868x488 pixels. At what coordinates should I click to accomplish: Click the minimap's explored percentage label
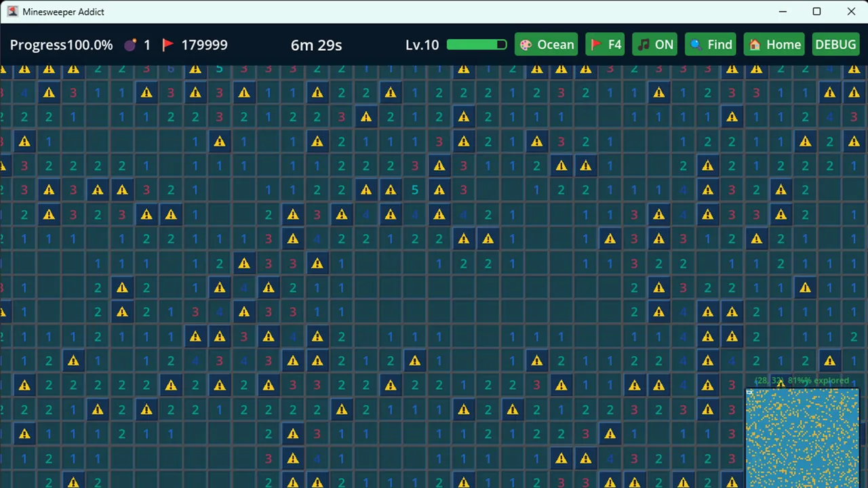point(802,380)
